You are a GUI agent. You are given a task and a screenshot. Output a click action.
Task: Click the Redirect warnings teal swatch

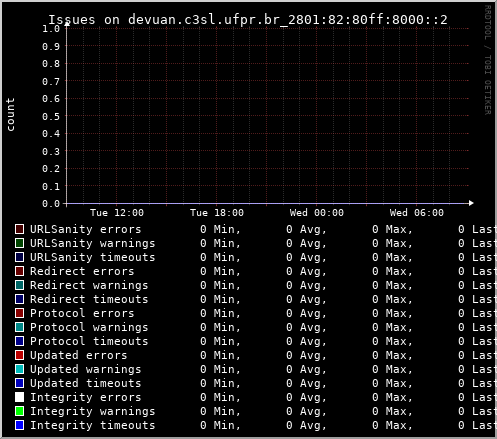pos(19,285)
